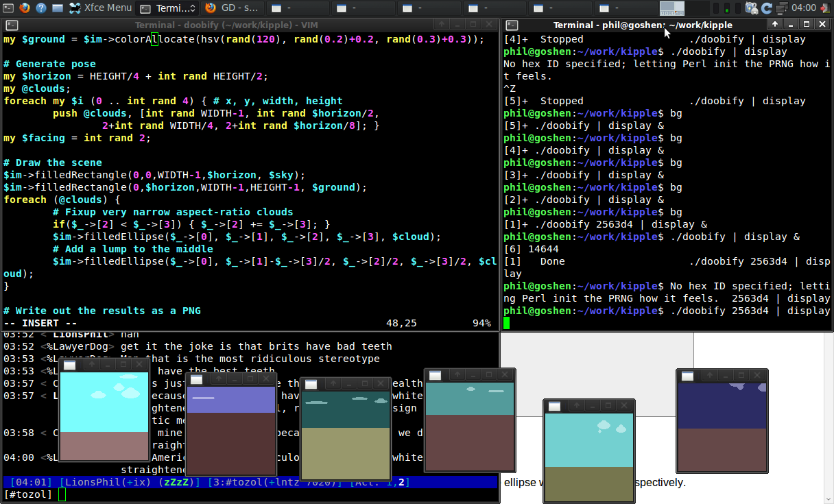Click the workspace switcher pager

pos(672,8)
